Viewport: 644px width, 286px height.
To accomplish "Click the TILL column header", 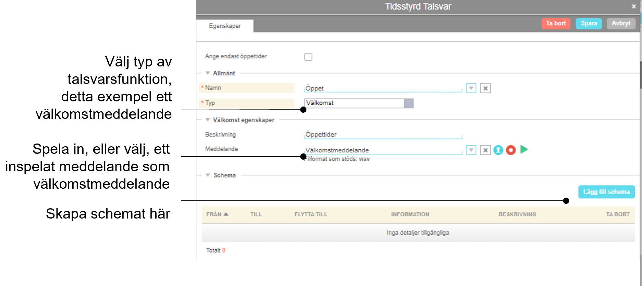I will [256, 214].
